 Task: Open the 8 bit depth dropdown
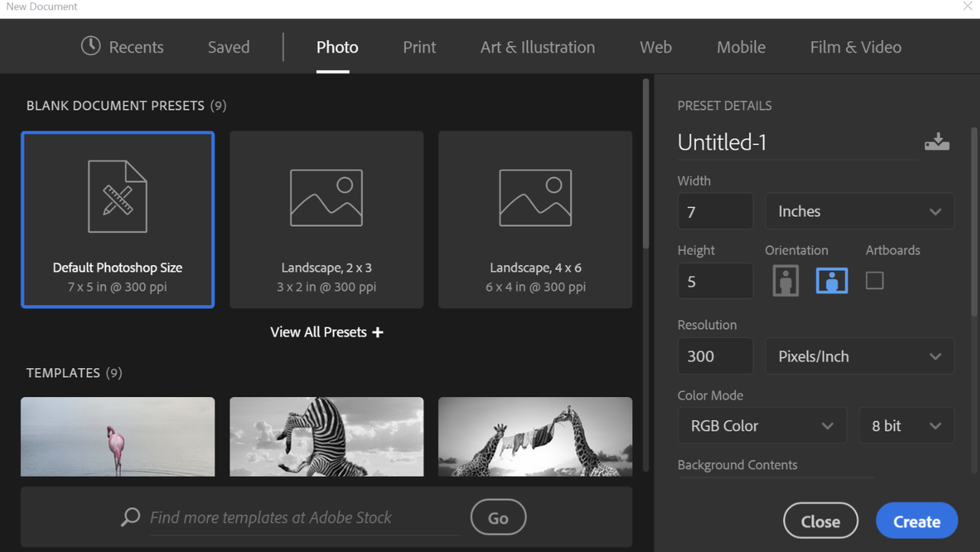click(x=906, y=426)
